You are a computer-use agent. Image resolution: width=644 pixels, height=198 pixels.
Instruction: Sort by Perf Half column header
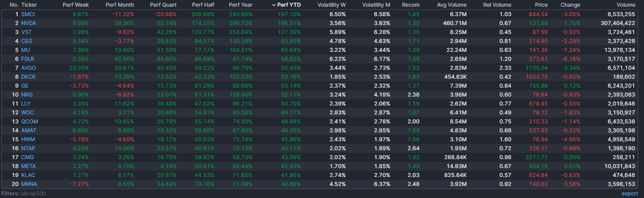pos(202,5)
